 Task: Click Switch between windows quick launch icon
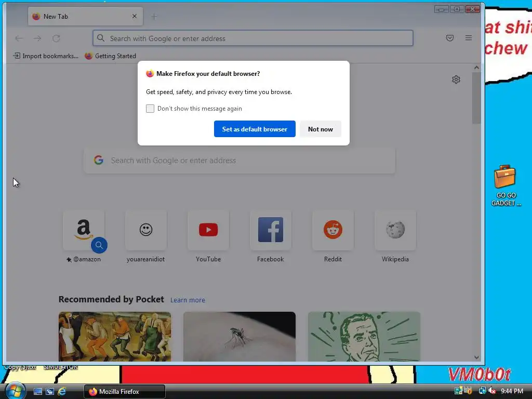(x=50, y=392)
